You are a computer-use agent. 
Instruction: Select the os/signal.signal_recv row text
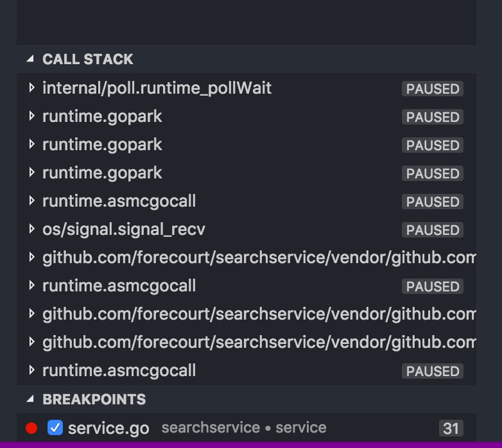(124, 229)
